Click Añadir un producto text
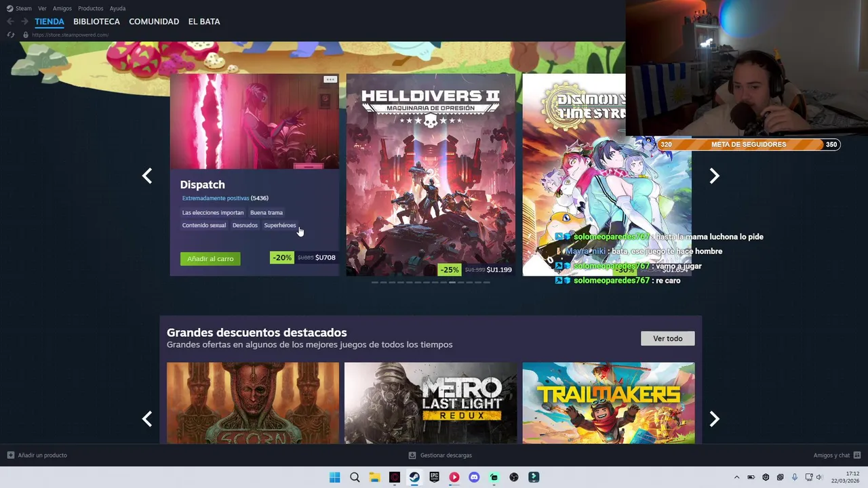The height and width of the screenshot is (488, 868). pyautogui.click(x=43, y=455)
